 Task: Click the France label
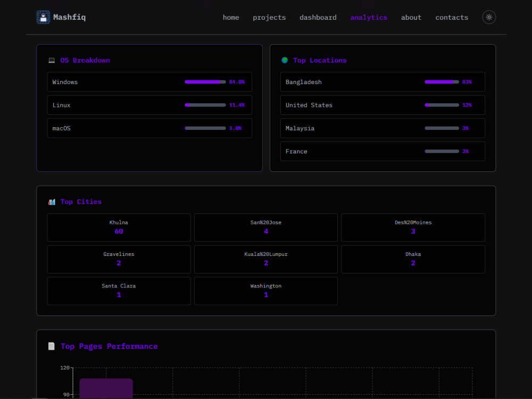(296, 151)
